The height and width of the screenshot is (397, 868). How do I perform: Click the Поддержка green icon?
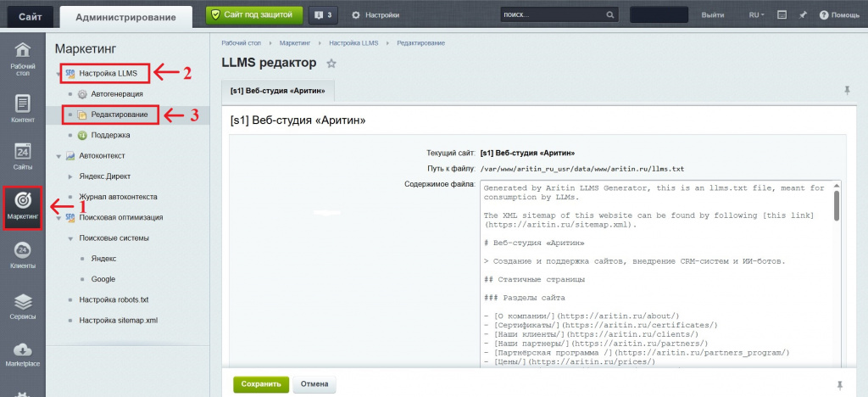point(82,135)
